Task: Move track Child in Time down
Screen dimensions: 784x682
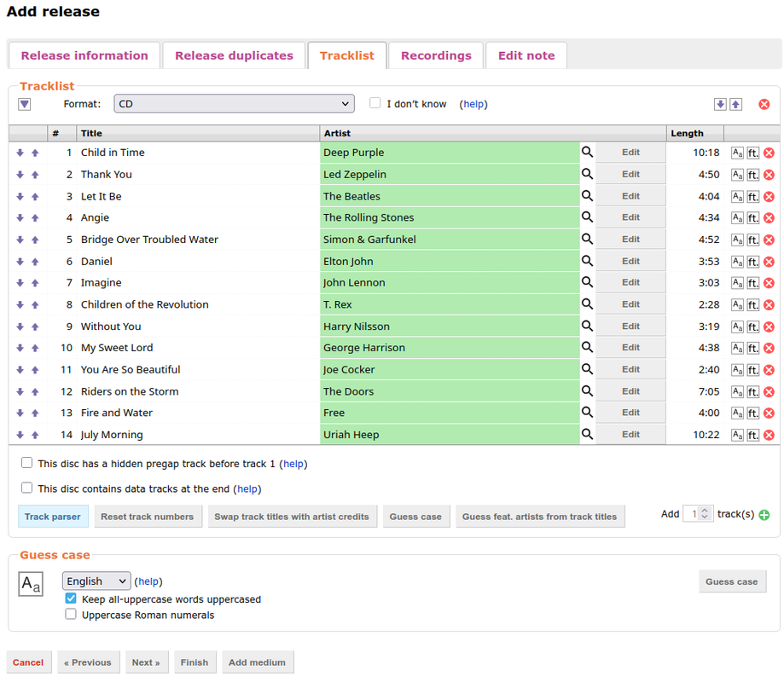Action: (x=20, y=153)
